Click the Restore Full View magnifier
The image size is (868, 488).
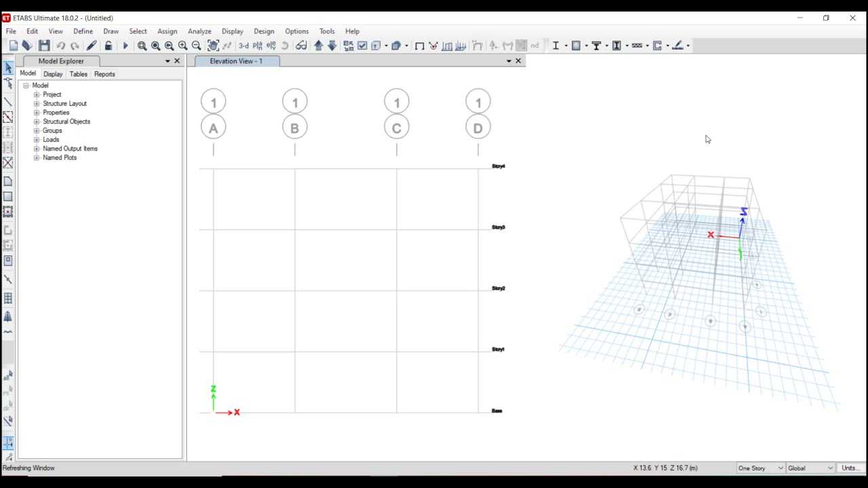pyautogui.click(x=155, y=45)
